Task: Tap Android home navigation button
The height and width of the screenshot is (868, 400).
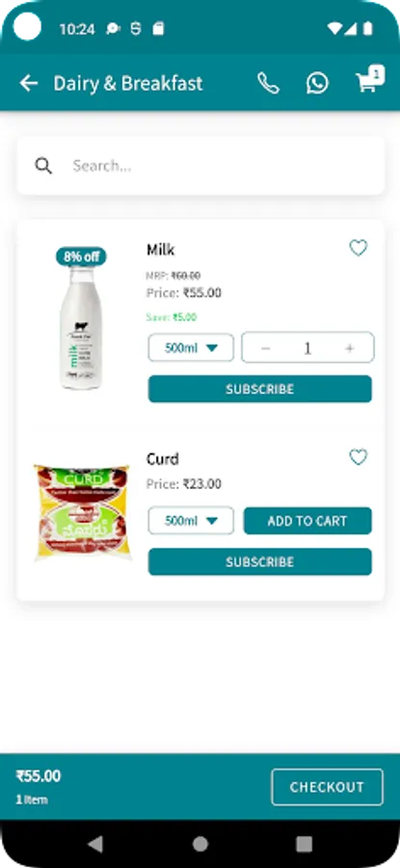Action: [200, 844]
